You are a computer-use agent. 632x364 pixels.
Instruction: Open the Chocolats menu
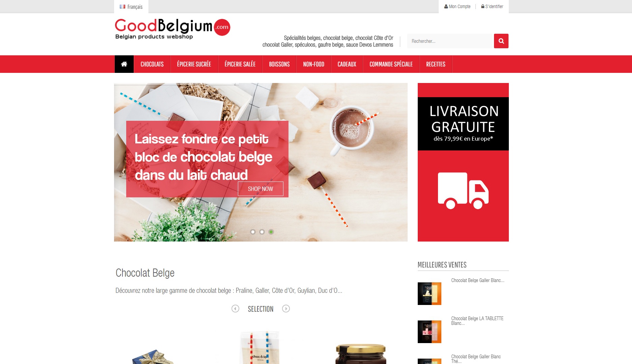coord(152,64)
